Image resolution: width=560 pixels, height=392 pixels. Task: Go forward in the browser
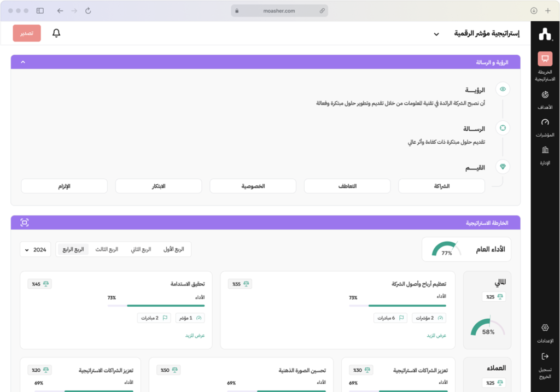pyautogui.click(x=74, y=11)
